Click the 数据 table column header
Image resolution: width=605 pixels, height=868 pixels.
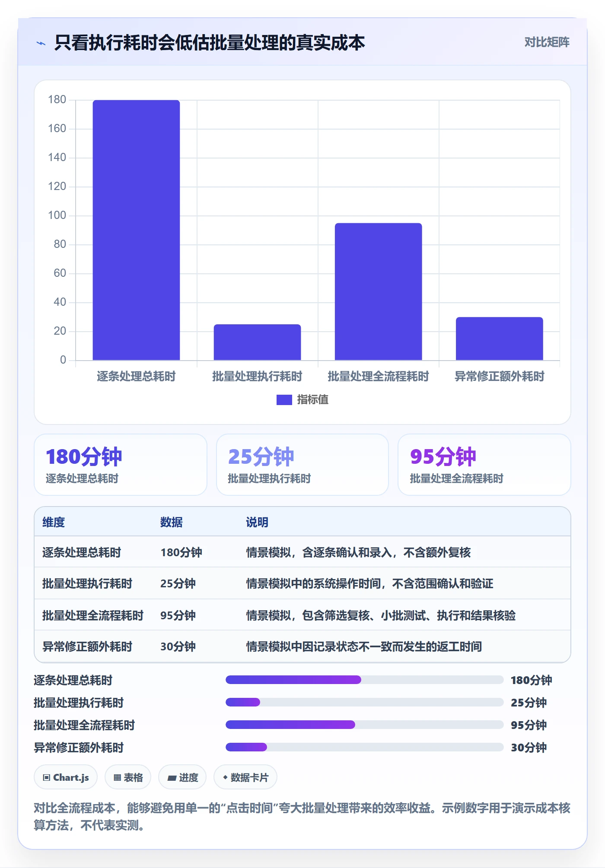tap(172, 522)
